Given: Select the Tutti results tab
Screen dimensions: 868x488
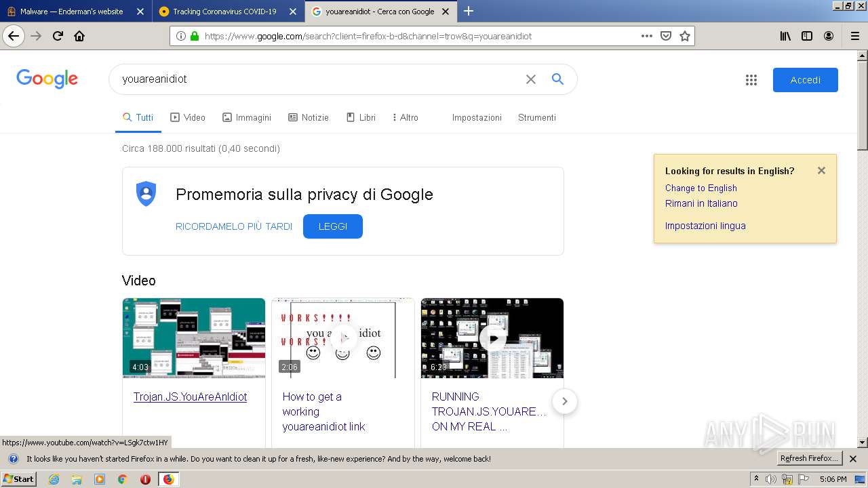Looking at the screenshot, I should tap(138, 117).
